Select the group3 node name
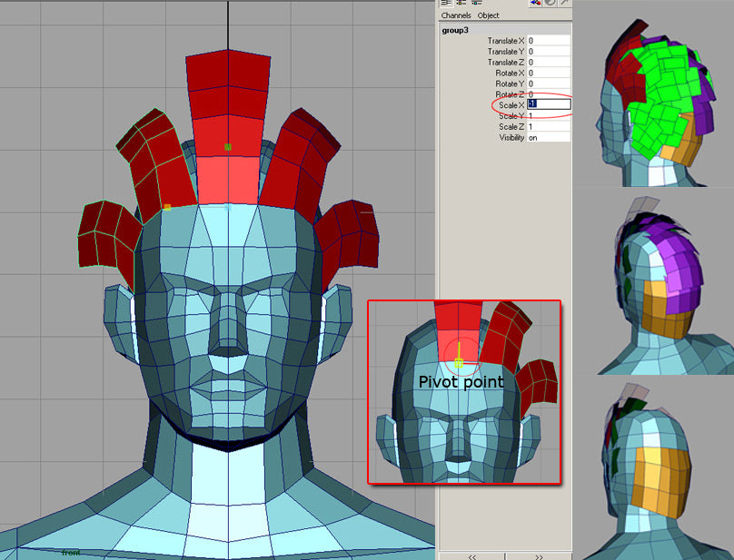The height and width of the screenshot is (560, 734). (x=454, y=30)
